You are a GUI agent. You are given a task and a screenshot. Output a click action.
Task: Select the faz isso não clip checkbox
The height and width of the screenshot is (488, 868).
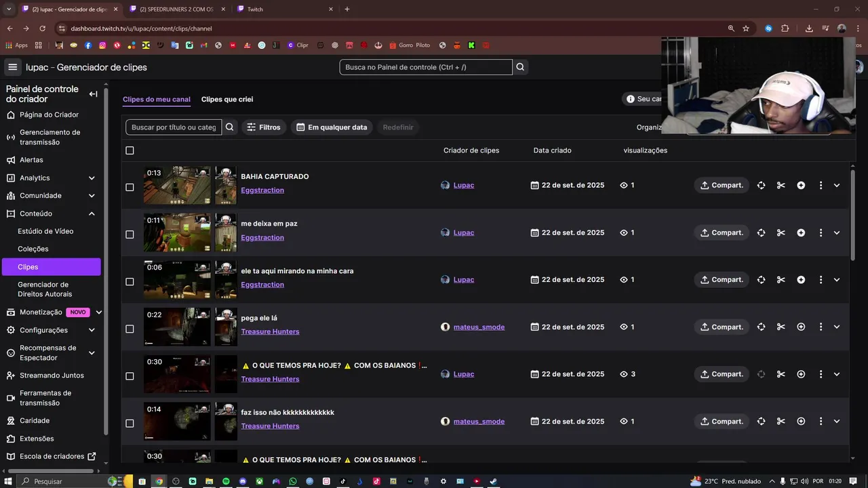[x=130, y=423]
